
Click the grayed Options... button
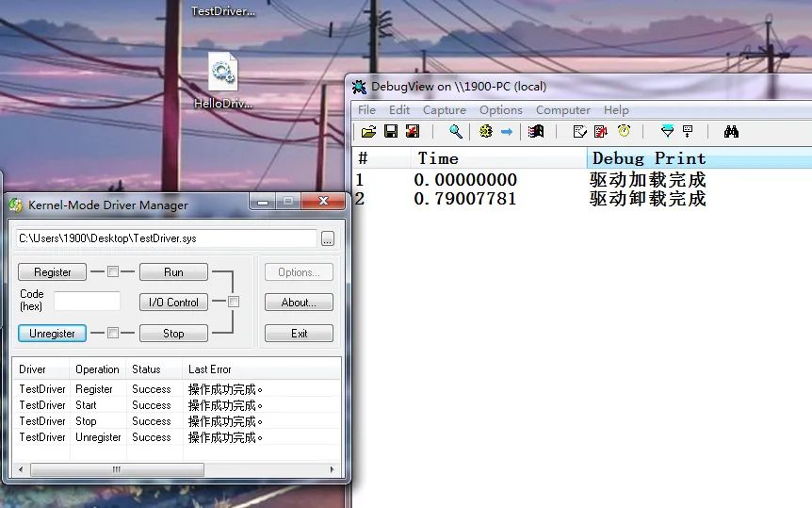tap(299, 272)
